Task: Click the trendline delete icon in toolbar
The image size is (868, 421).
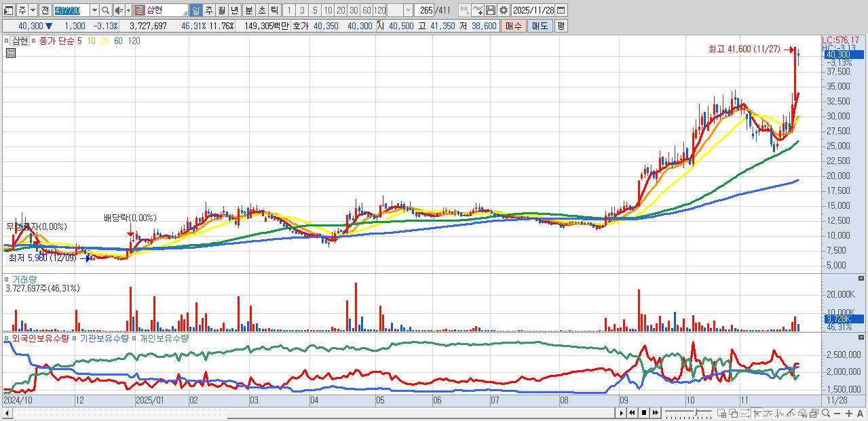Action: [x=478, y=10]
